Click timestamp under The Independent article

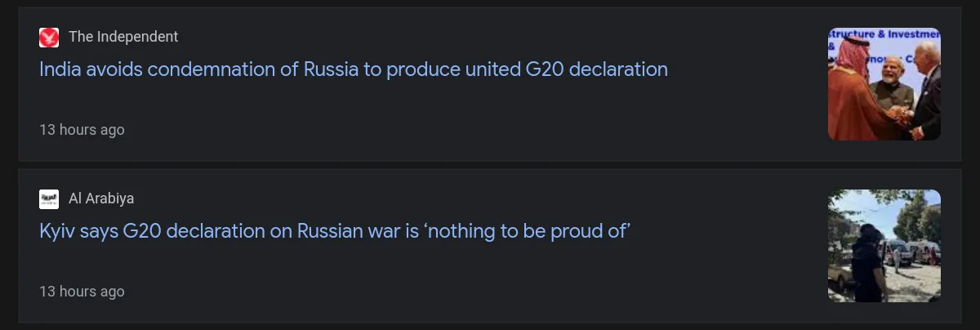pyautogui.click(x=82, y=130)
